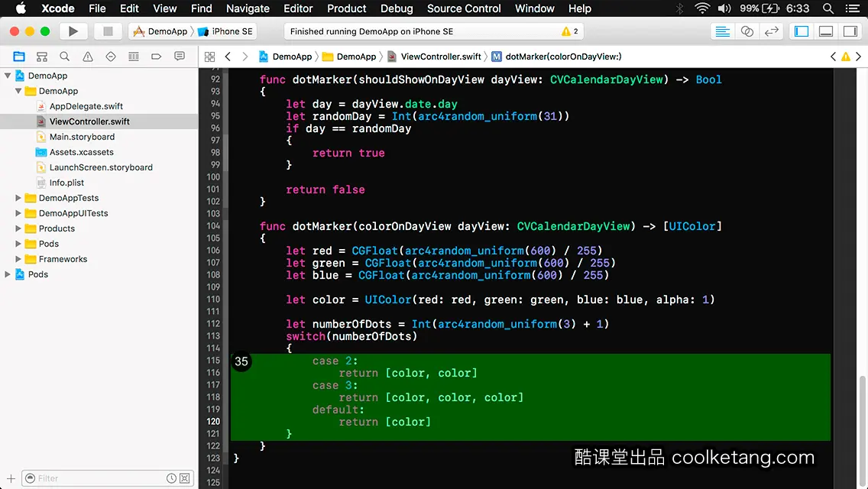Collapse the DemoApp group folder
The width and height of the screenshot is (868, 489).
click(x=18, y=91)
